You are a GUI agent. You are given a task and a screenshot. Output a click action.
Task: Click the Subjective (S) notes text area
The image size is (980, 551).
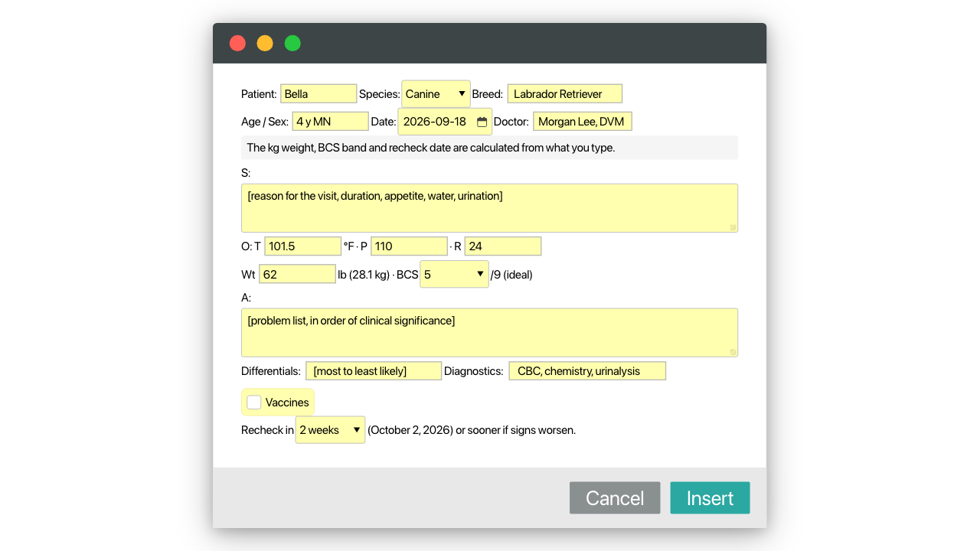489,208
